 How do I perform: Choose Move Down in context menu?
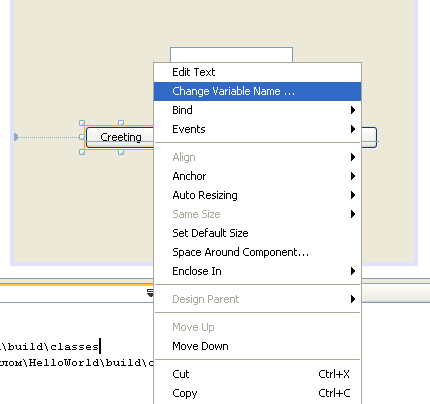point(257,346)
